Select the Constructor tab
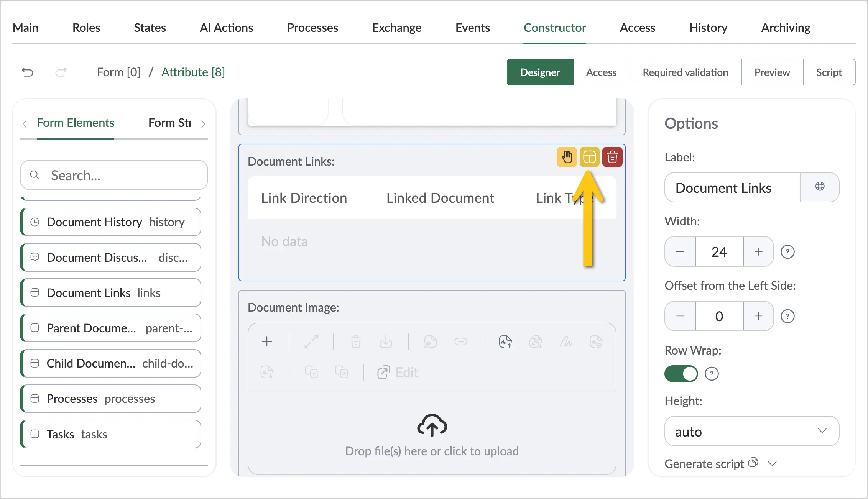This screenshot has width=868, height=499. pyautogui.click(x=555, y=28)
